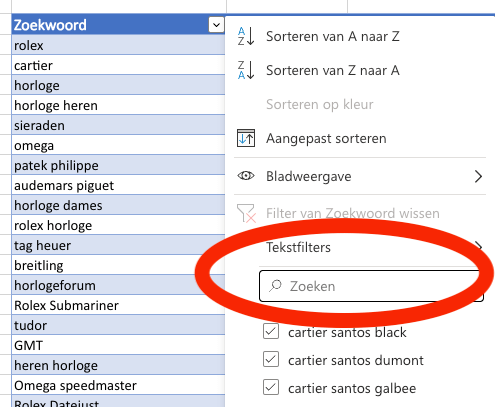Expand the Bladweergave chevron arrow

[x=478, y=176]
